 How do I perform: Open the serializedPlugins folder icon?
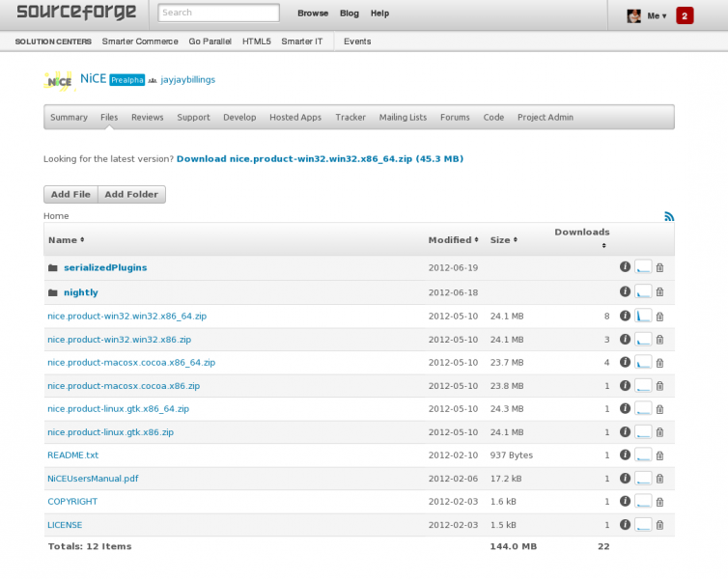[x=53, y=267]
